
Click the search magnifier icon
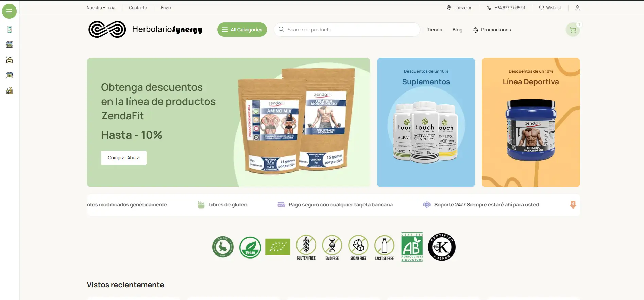tap(282, 30)
